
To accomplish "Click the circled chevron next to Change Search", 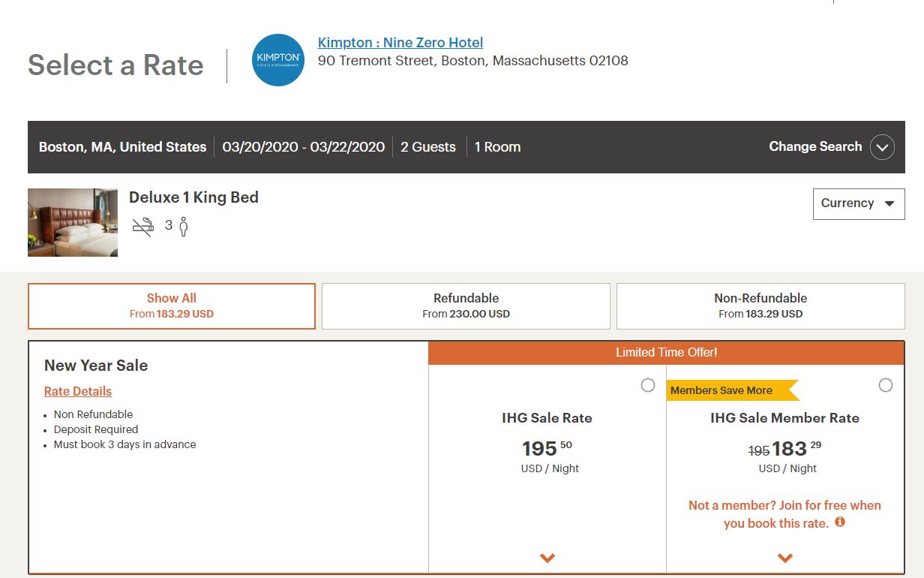I will [x=882, y=147].
